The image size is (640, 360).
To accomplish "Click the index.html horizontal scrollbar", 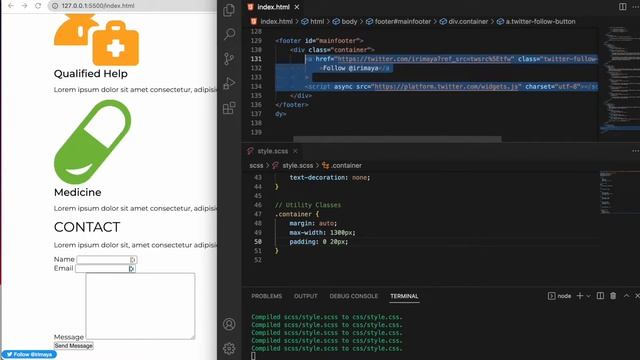I will click(397, 139).
